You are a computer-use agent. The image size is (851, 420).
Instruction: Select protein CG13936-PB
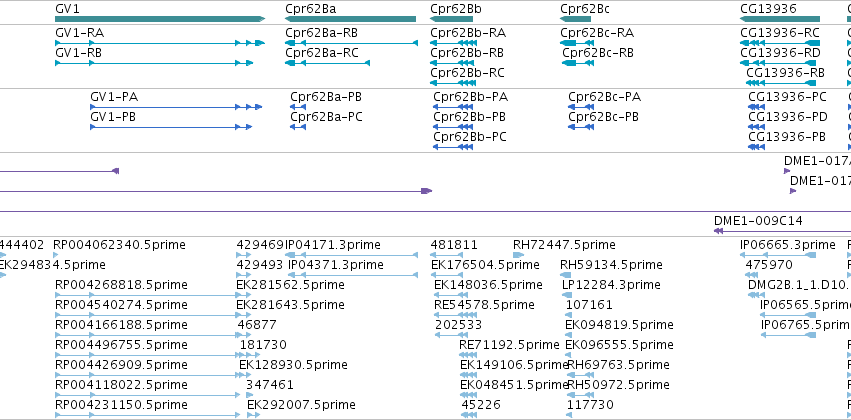click(x=787, y=137)
